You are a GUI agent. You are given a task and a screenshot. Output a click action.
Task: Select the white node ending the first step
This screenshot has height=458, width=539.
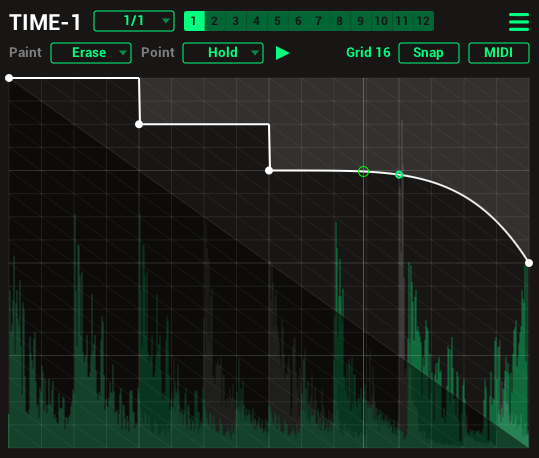[x=139, y=124]
